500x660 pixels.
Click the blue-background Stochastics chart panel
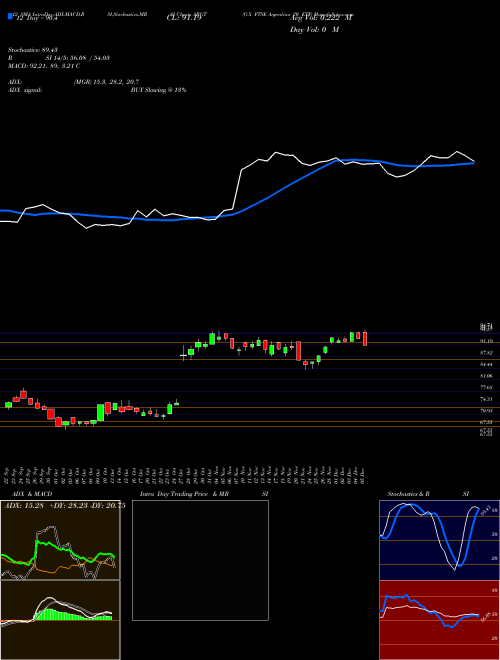439,540
